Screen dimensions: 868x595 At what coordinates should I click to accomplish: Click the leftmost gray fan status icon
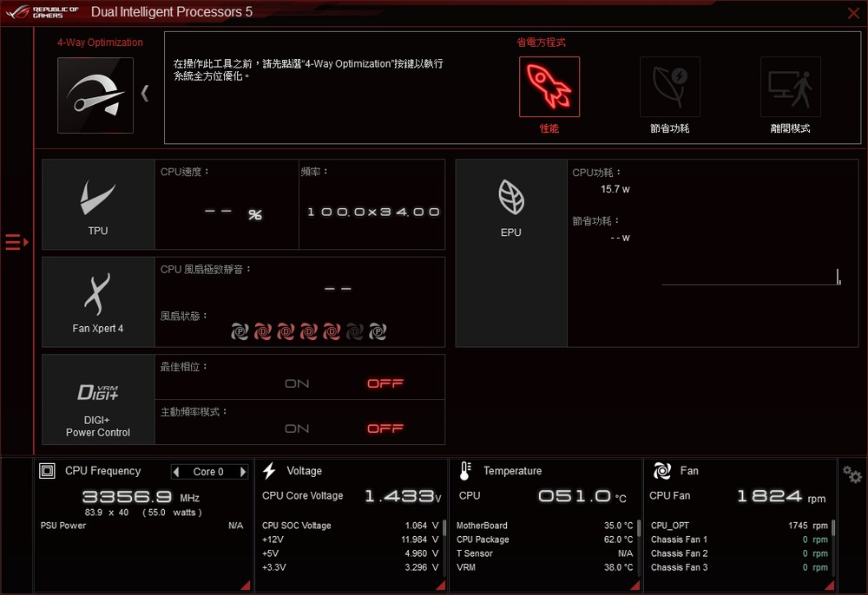(x=240, y=332)
